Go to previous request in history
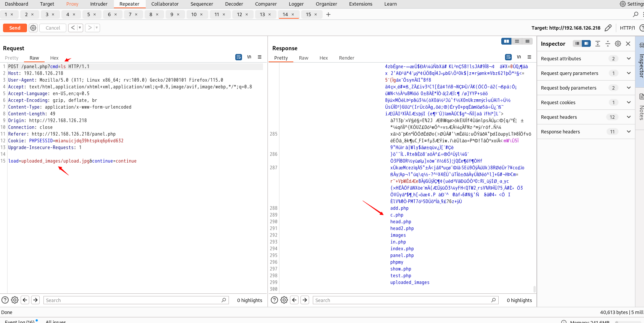This screenshot has width=644, height=323. coord(73,28)
